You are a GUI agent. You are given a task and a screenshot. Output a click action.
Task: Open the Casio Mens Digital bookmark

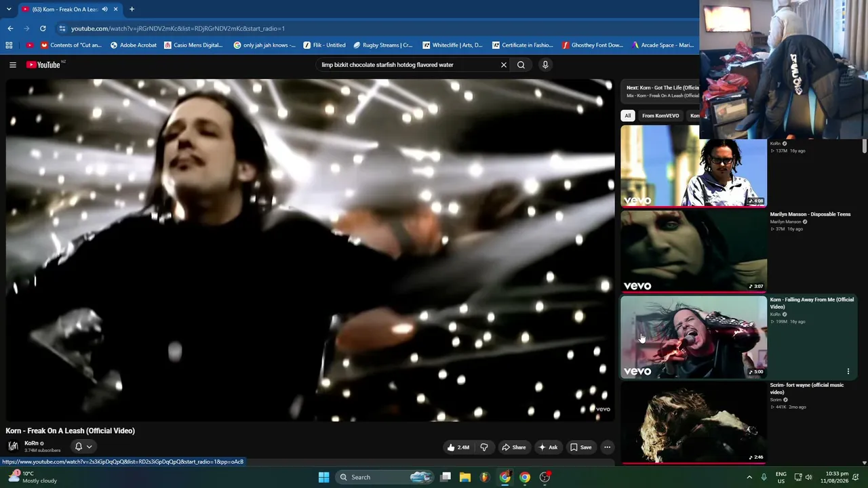(x=193, y=45)
